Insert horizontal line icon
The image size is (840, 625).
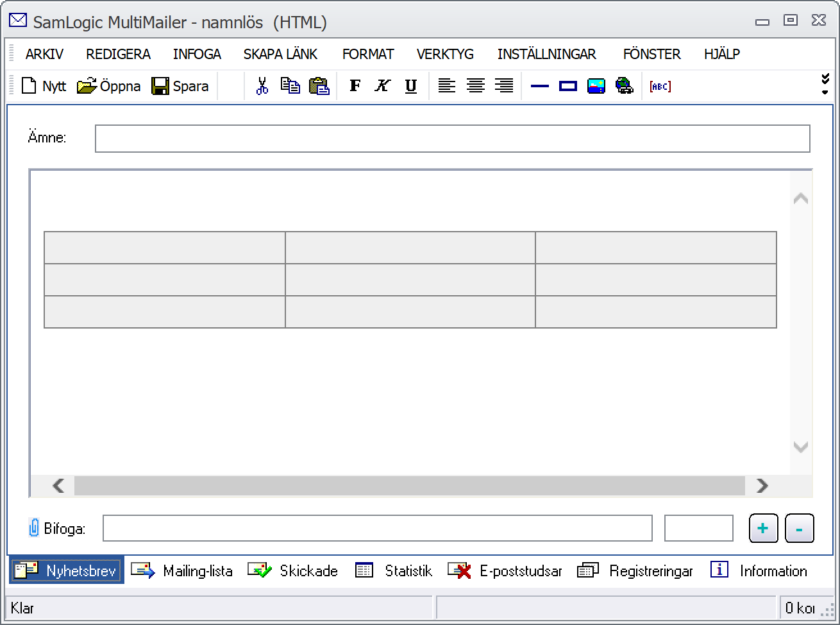[540, 86]
